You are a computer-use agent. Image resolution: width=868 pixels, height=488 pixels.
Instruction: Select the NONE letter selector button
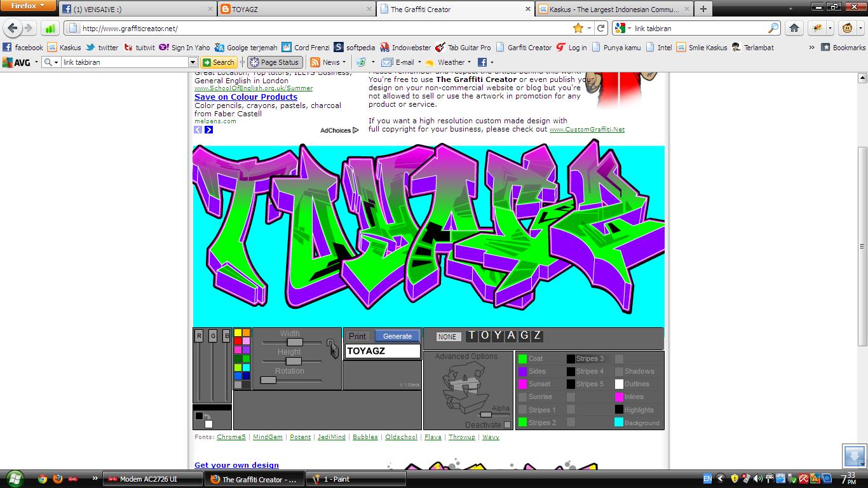pyautogui.click(x=448, y=337)
